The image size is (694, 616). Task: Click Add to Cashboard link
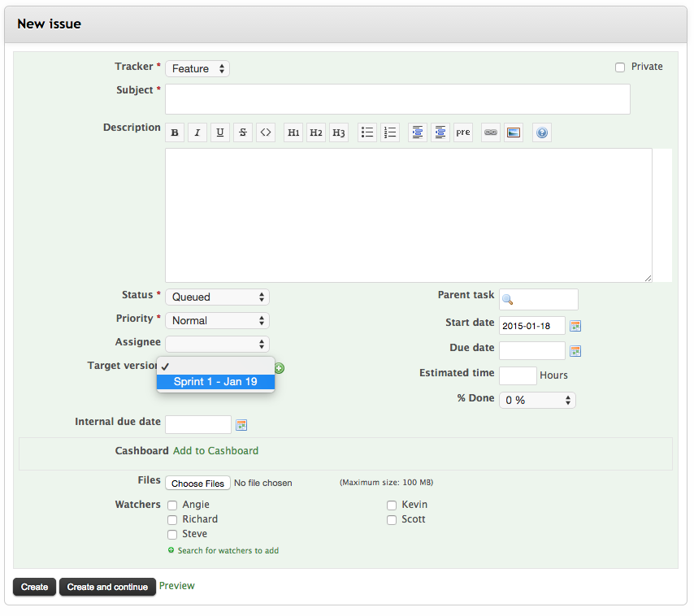tap(215, 450)
